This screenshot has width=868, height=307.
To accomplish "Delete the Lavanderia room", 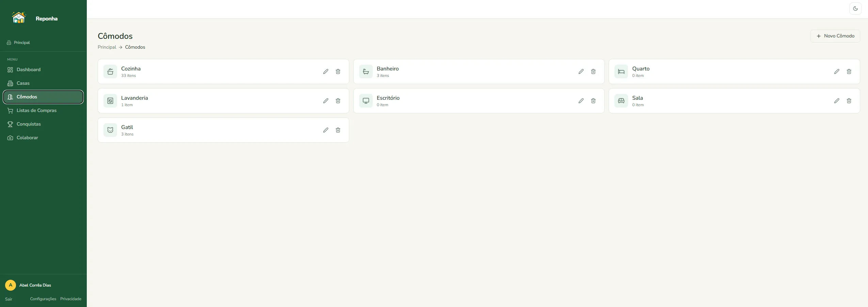I will 338,101.
